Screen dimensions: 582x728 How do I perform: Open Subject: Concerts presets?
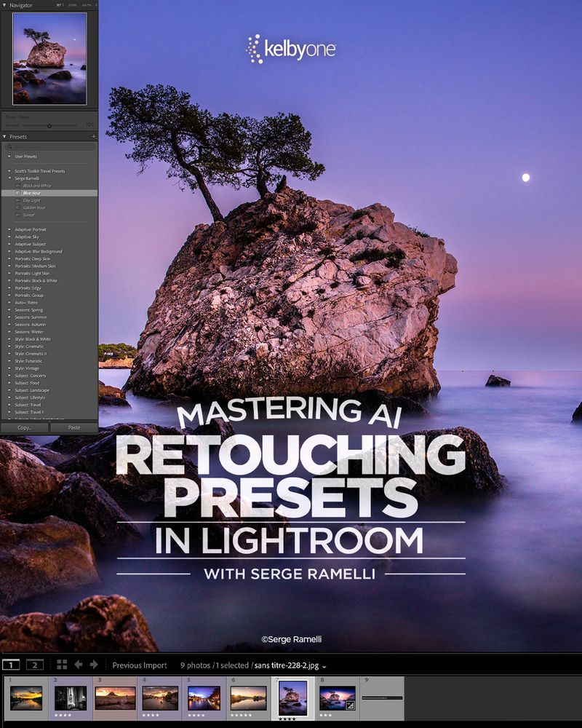click(x=30, y=376)
